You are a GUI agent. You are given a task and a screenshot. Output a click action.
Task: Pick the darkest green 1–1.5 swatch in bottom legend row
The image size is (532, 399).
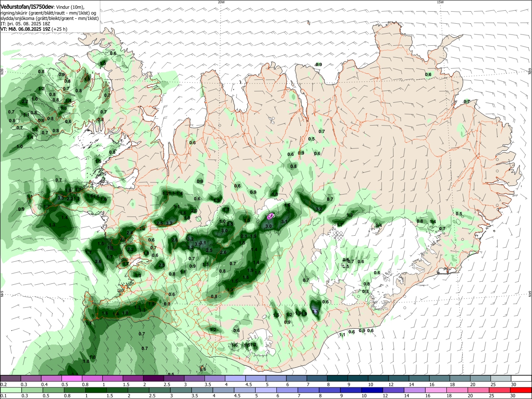click(96, 390)
